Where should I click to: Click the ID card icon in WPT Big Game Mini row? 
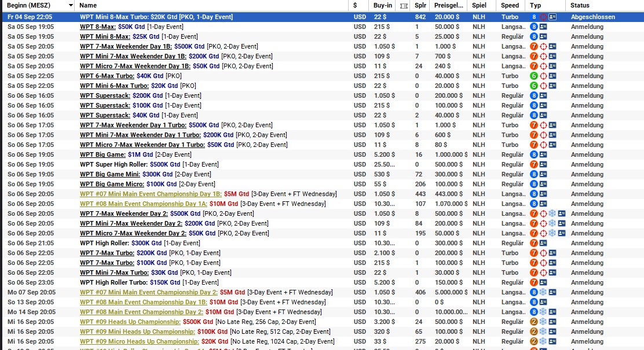point(543,174)
